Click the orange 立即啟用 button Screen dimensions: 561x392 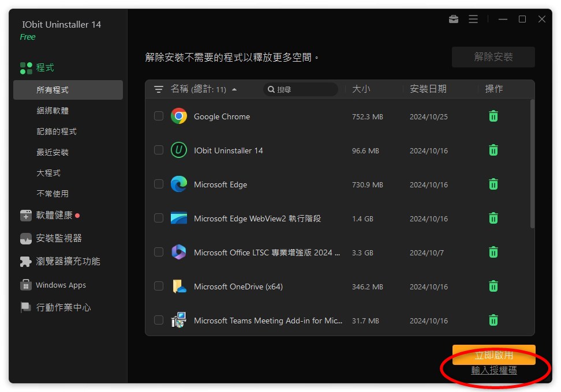point(493,355)
